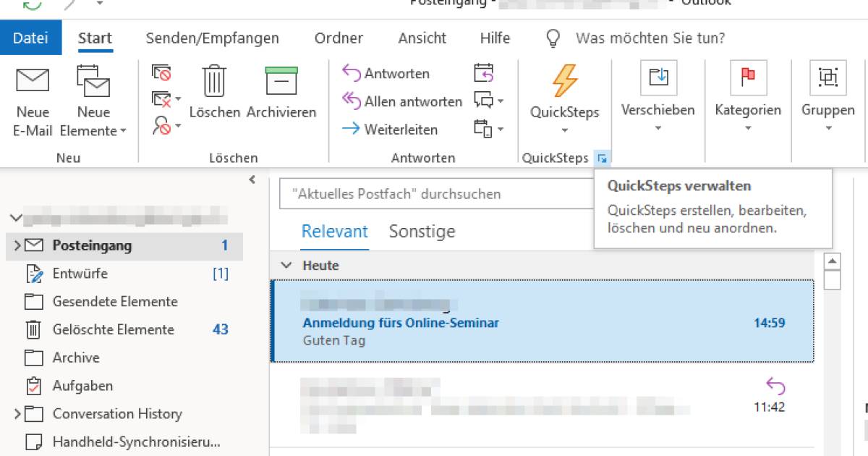Click the mailbox search field
868x456 pixels.
coord(434,194)
